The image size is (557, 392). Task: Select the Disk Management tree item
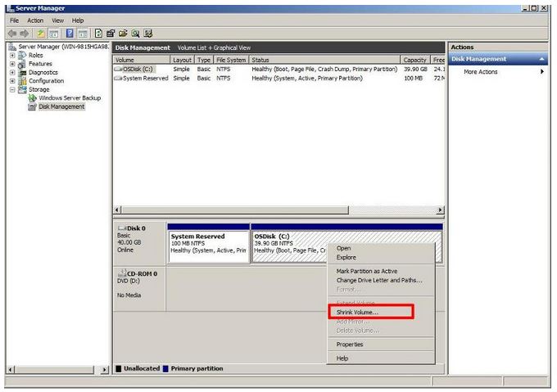(61, 106)
